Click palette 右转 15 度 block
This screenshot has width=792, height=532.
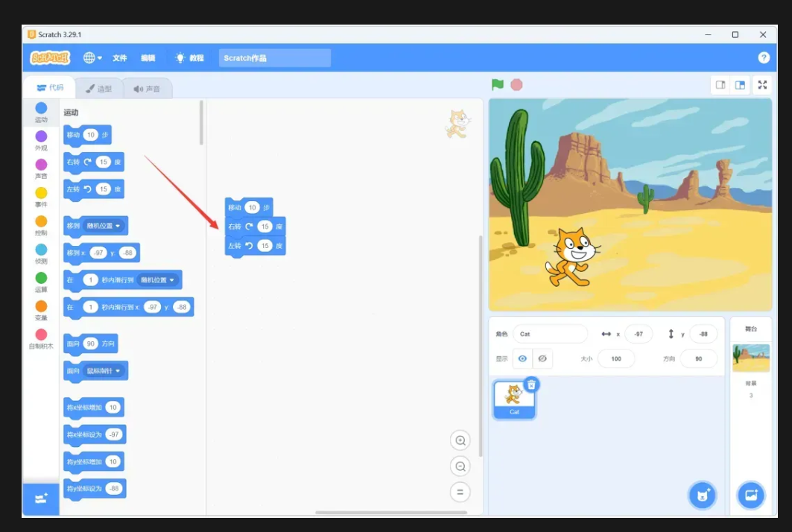pyautogui.click(x=93, y=162)
